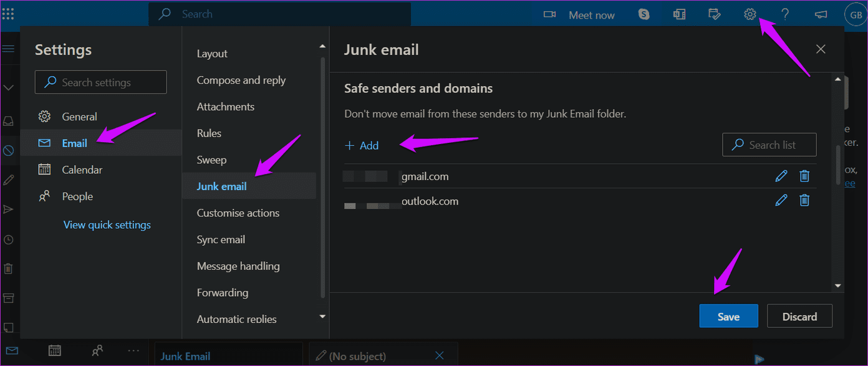868x366 pixels.
Task: Click the Junk email panel scroll-down arrow
Action: tap(838, 286)
